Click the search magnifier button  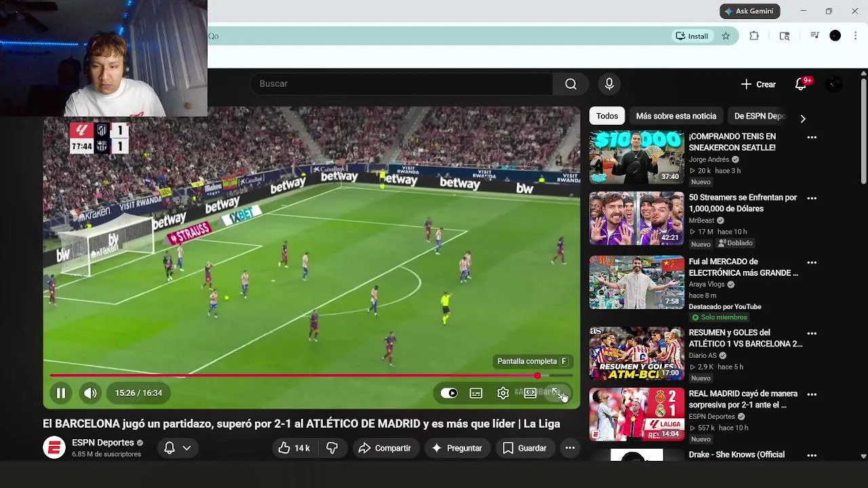[x=571, y=84]
